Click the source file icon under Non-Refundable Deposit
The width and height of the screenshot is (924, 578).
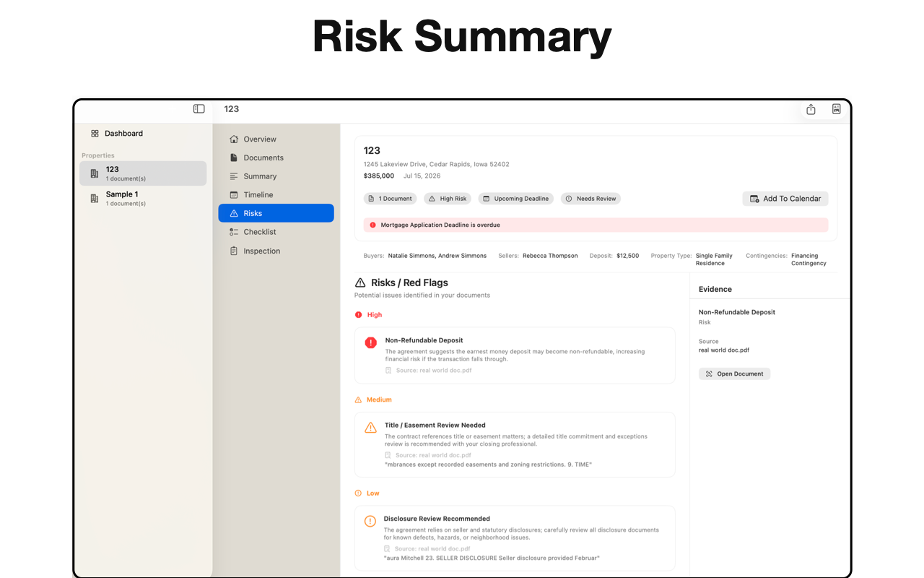click(388, 371)
